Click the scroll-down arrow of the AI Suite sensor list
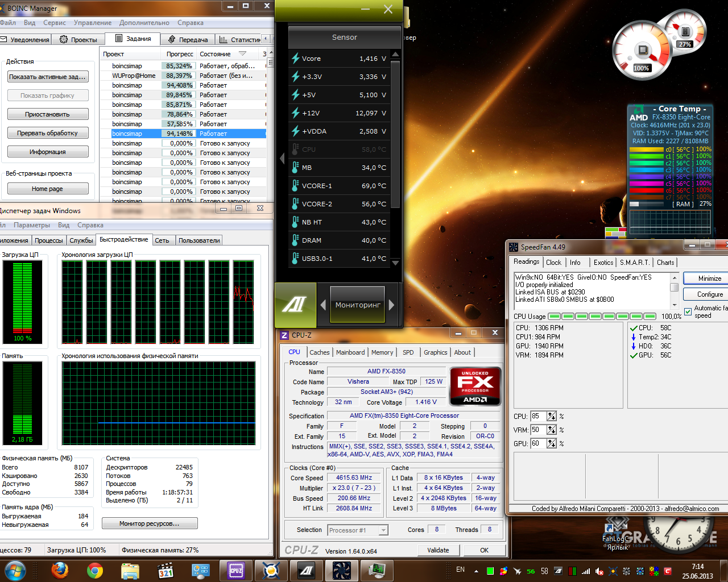 396,263
